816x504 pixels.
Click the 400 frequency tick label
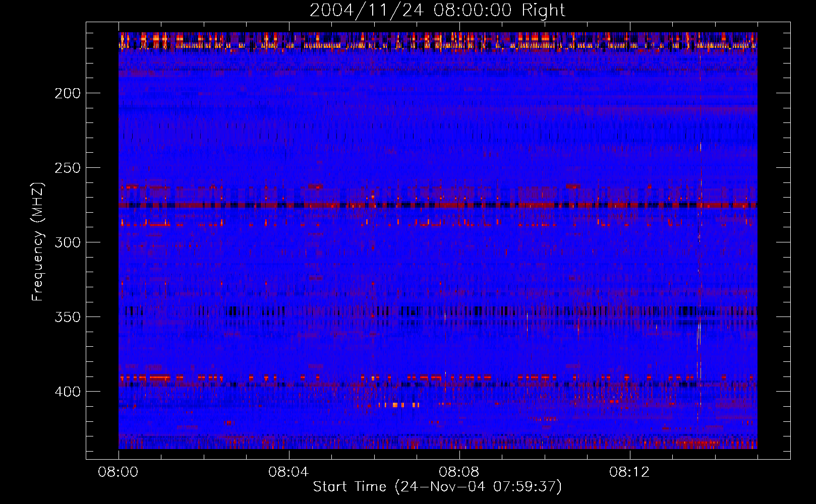click(68, 392)
